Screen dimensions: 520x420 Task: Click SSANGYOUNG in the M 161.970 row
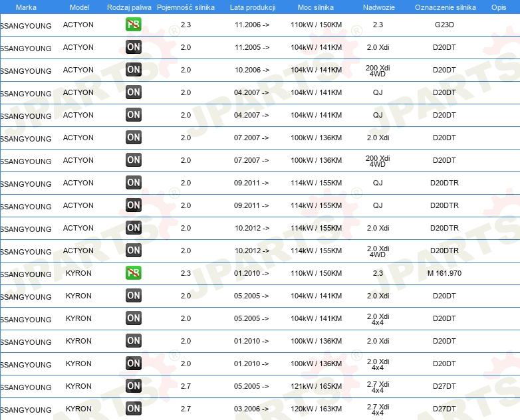coord(26,274)
